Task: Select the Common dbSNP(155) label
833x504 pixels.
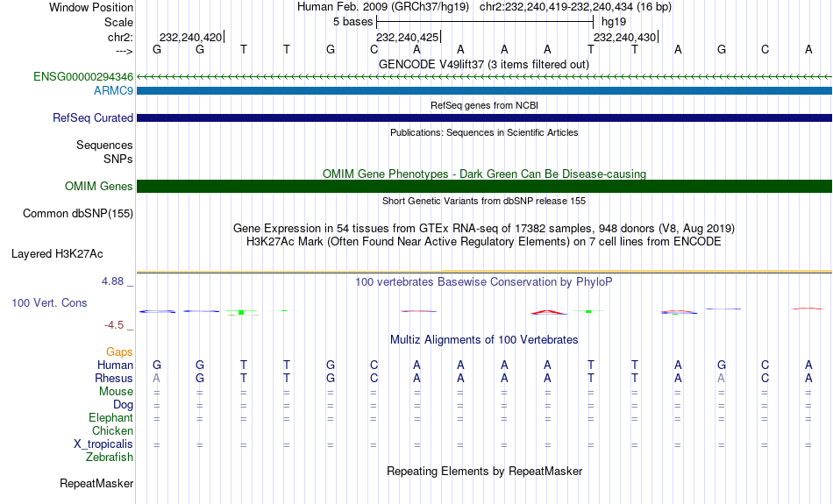Action: tap(77, 214)
